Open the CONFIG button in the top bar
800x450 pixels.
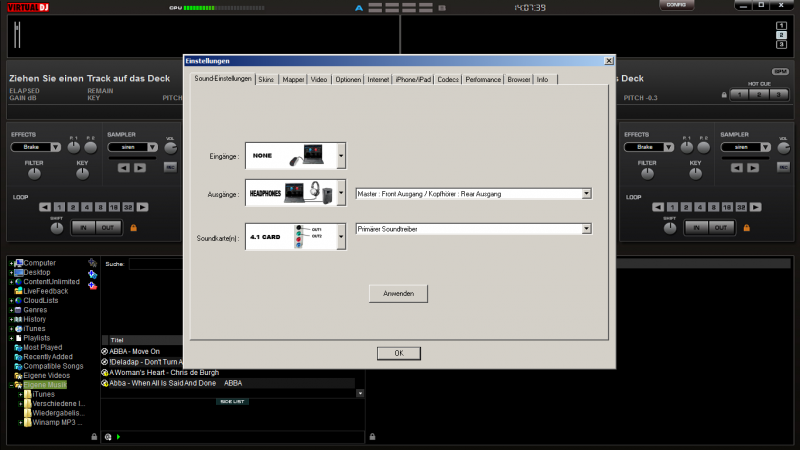pos(676,5)
